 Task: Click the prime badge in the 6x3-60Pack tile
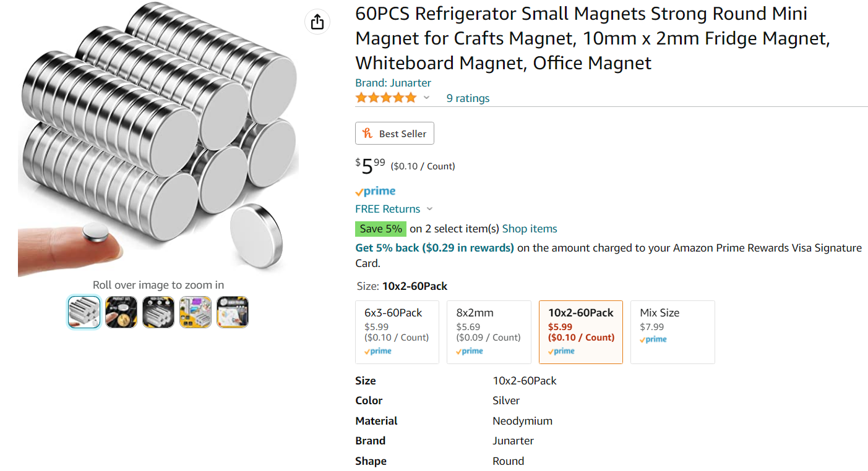coord(377,350)
